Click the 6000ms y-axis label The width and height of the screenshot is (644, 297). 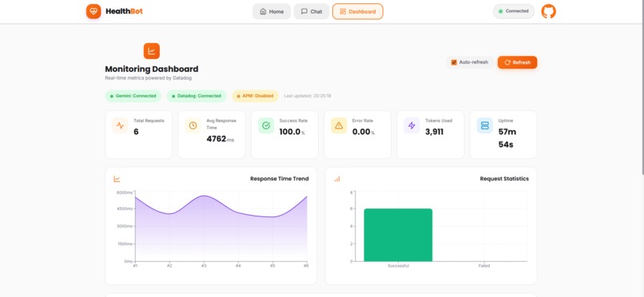(x=125, y=192)
